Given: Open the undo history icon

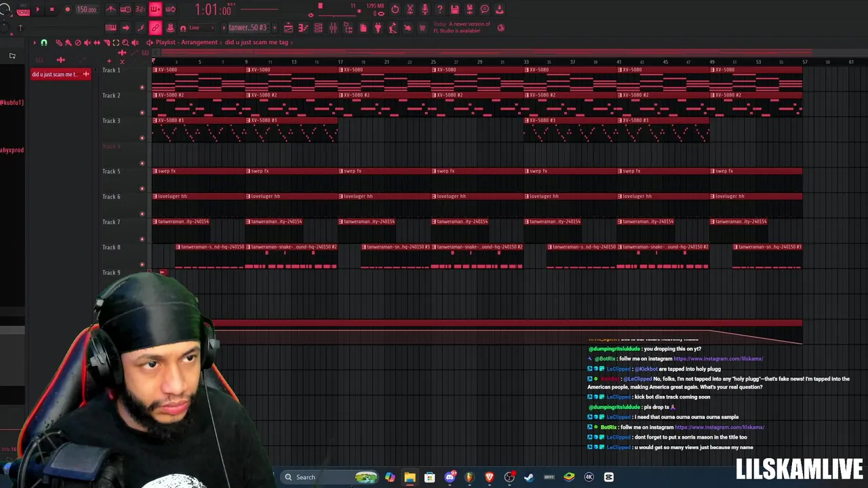Looking at the screenshot, I should pyautogui.click(x=395, y=9).
